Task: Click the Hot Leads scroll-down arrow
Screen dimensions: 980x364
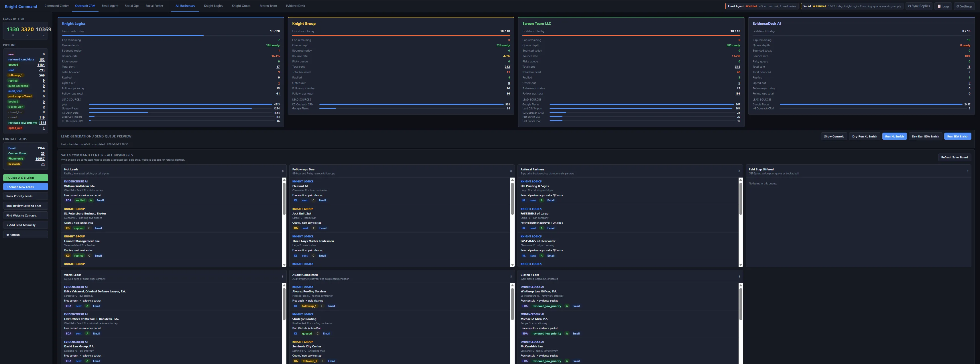Action: coord(284,265)
